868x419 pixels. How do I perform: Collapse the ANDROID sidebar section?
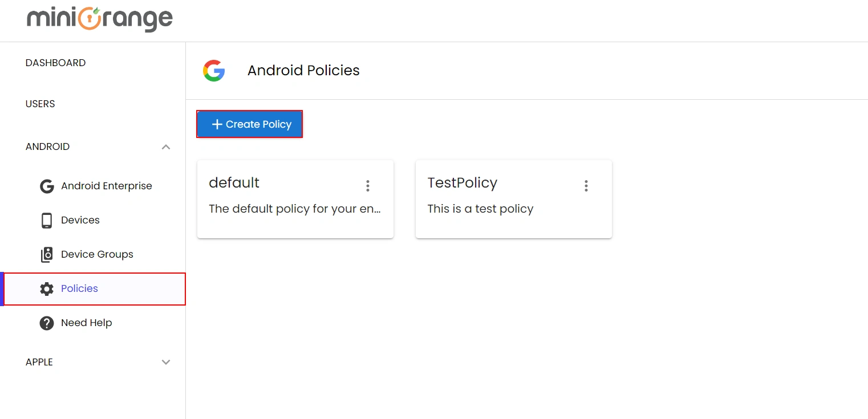click(165, 147)
